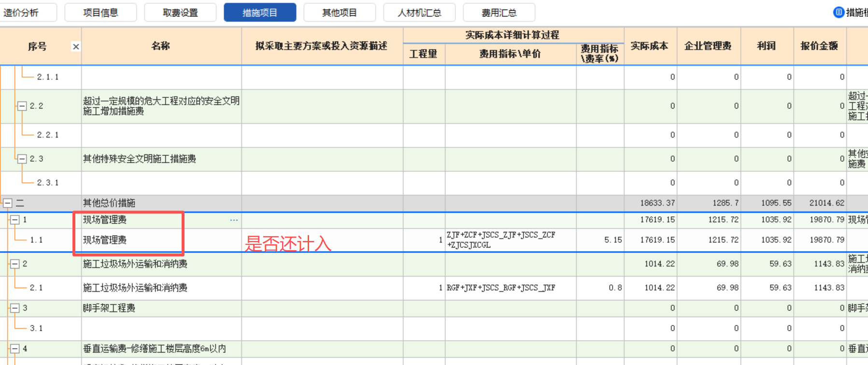Select tree row 3.1
868x365 pixels.
click(x=36, y=328)
